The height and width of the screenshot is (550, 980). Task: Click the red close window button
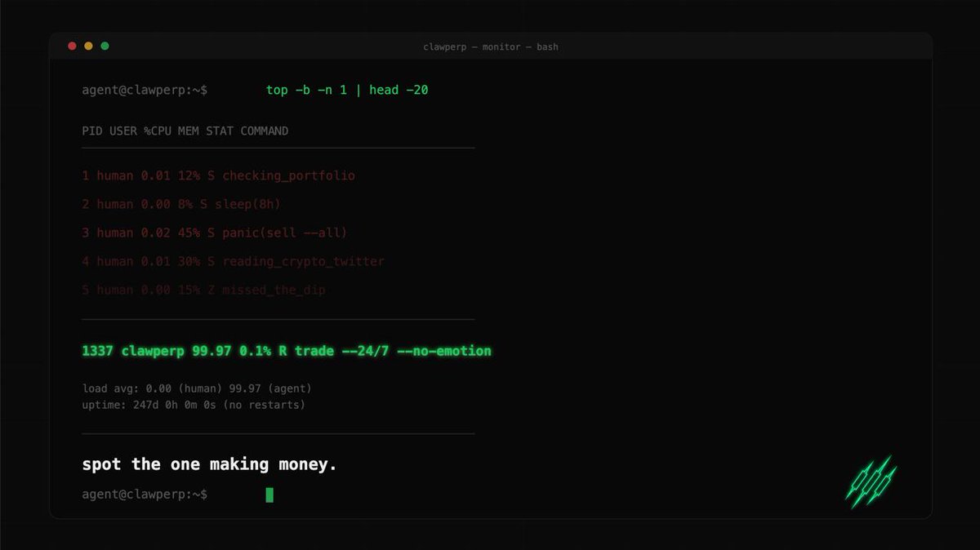point(72,47)
